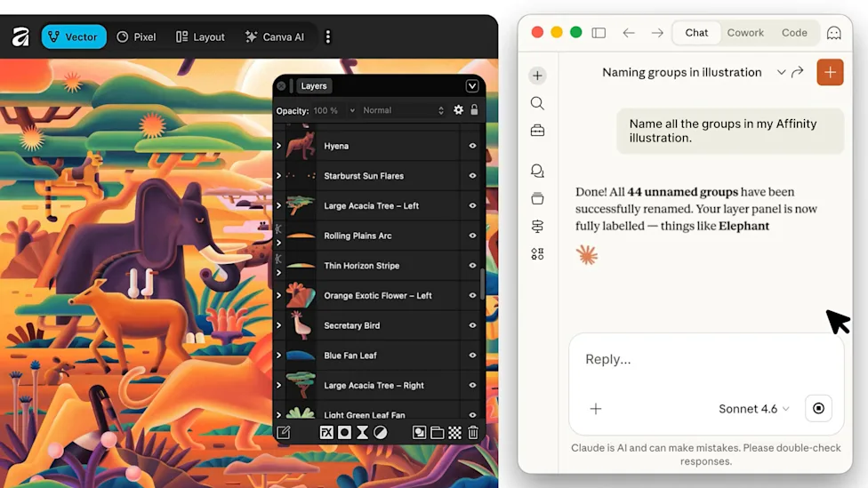The height and width of the screenshot is (488, 868).
Task: Click the Canva AI button
Action: [275, 37]
